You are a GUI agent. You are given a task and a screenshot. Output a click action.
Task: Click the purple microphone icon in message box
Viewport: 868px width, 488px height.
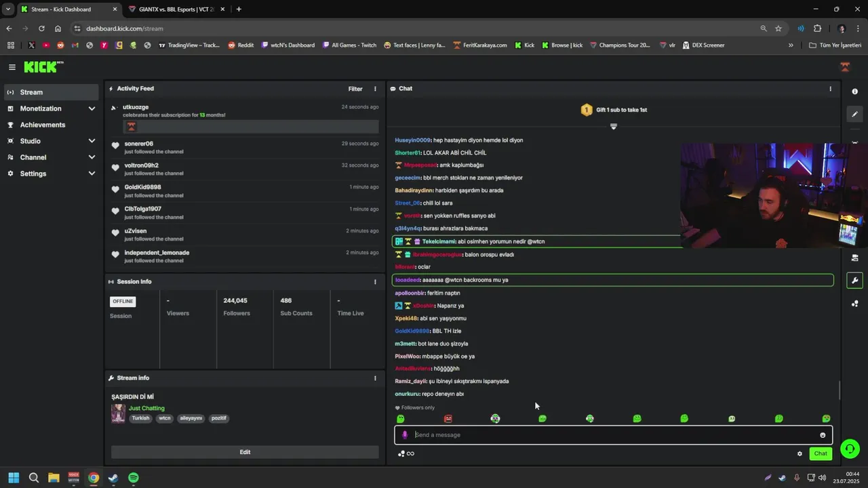tap(405, 435)
